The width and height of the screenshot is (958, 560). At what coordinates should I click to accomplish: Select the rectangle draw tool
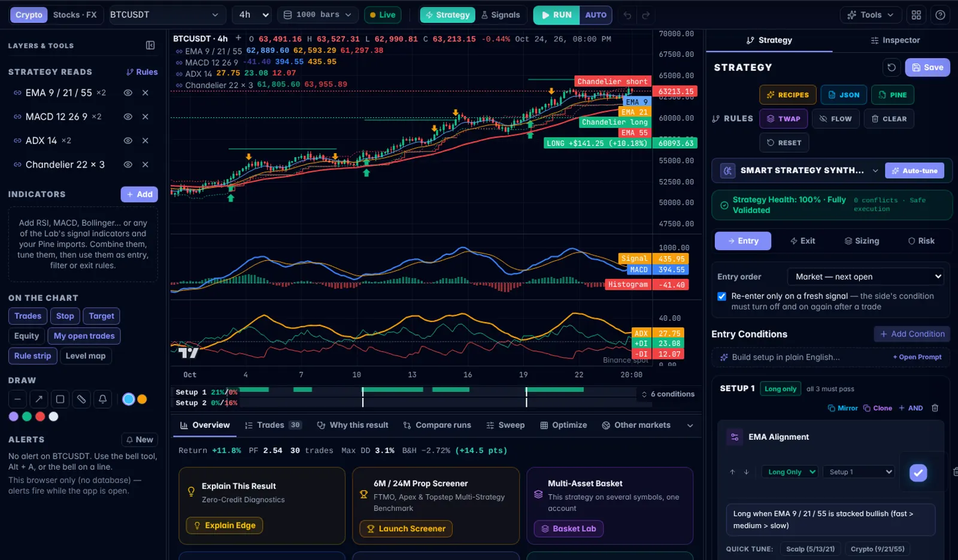[x=60, y=399]
